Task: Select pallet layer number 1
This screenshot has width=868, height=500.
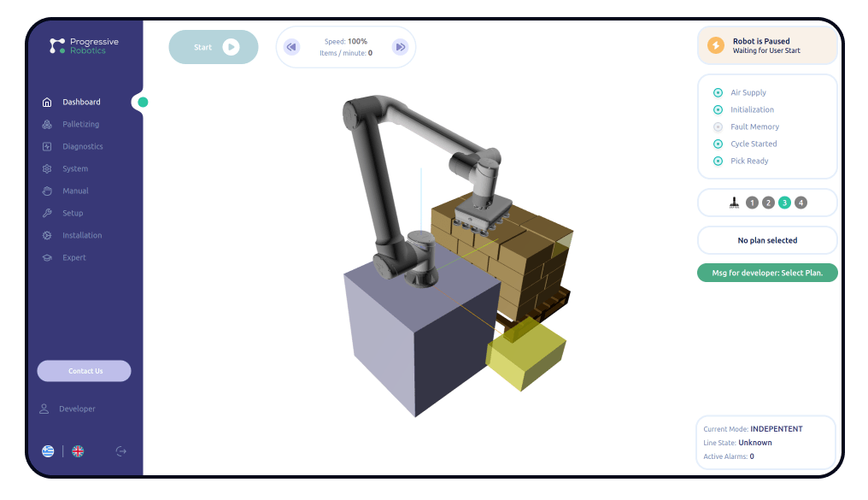Action: point(752,203)
